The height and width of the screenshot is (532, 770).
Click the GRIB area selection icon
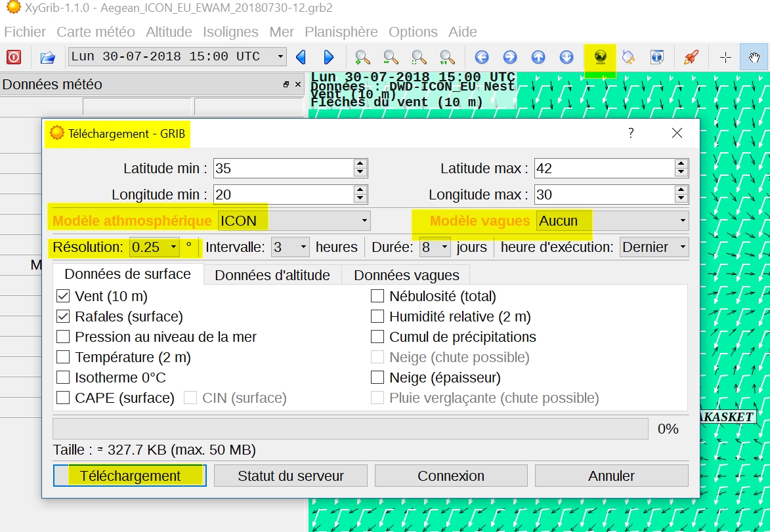tap(629, 57)
